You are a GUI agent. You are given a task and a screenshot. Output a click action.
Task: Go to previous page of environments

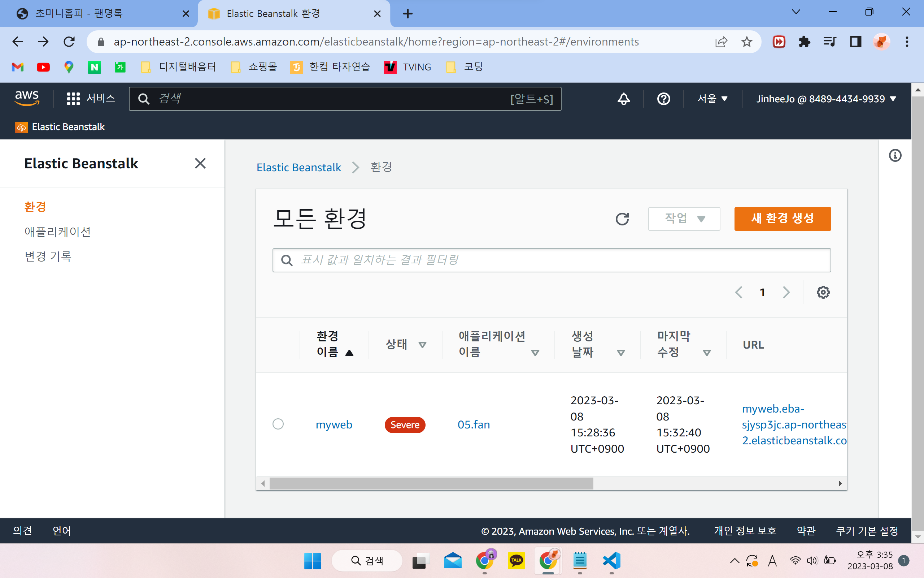click(x=739, y=293)
